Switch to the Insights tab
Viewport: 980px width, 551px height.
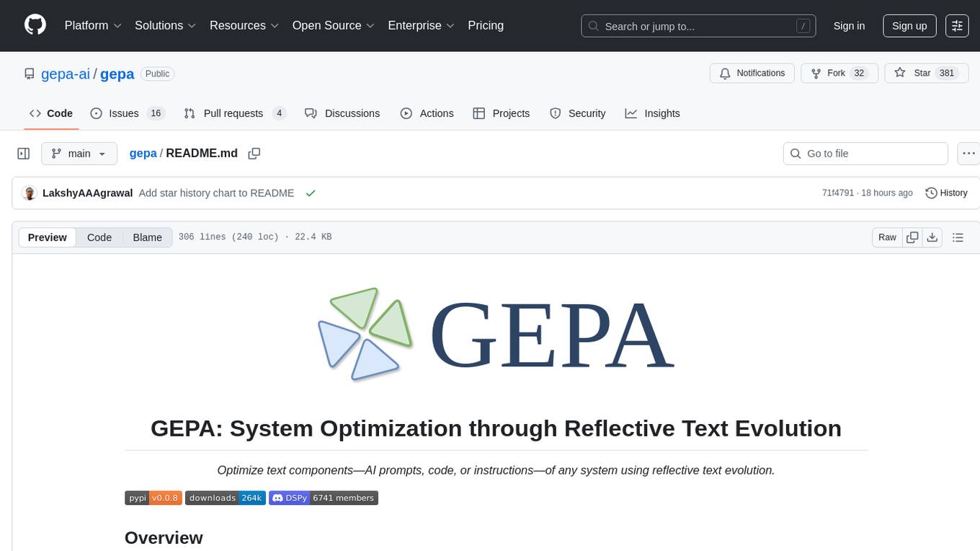click(652, 113)
